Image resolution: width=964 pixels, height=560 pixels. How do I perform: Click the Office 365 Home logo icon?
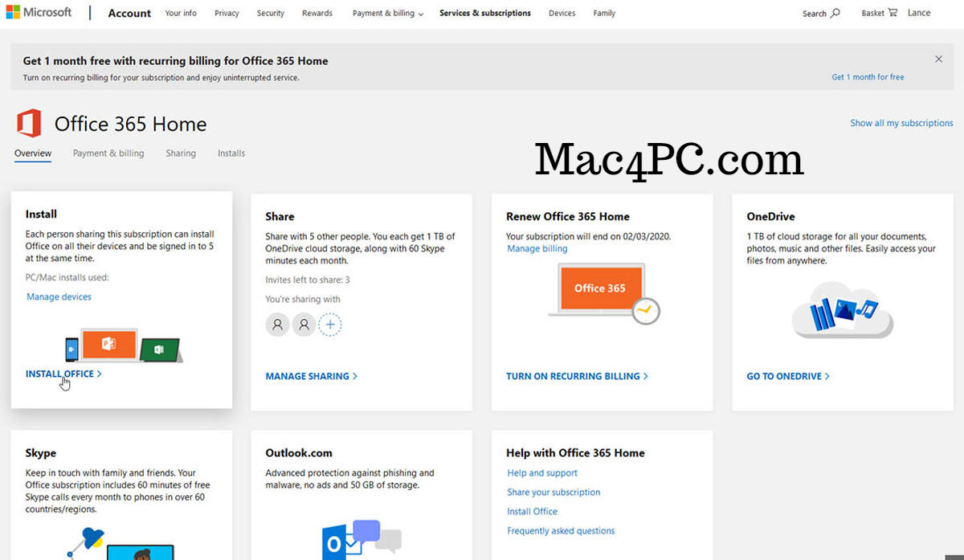(29, 124)
